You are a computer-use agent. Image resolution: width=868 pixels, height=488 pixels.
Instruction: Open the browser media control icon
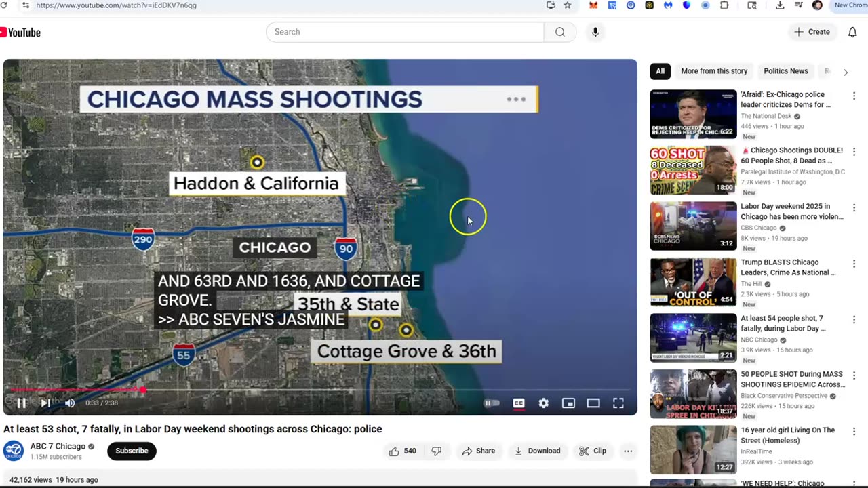point(799,5)
